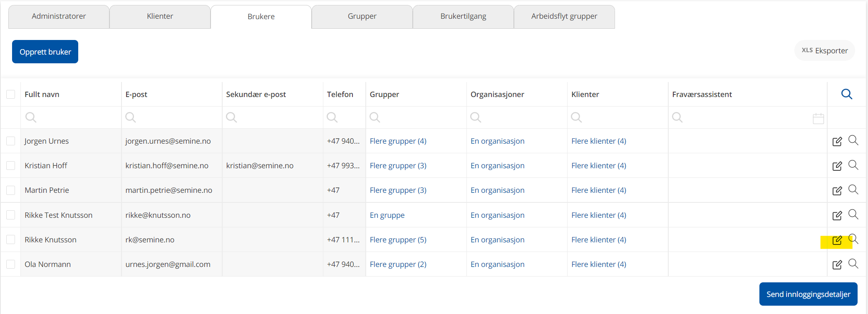View details of Rikke Test Knutsson

point(853,214)
